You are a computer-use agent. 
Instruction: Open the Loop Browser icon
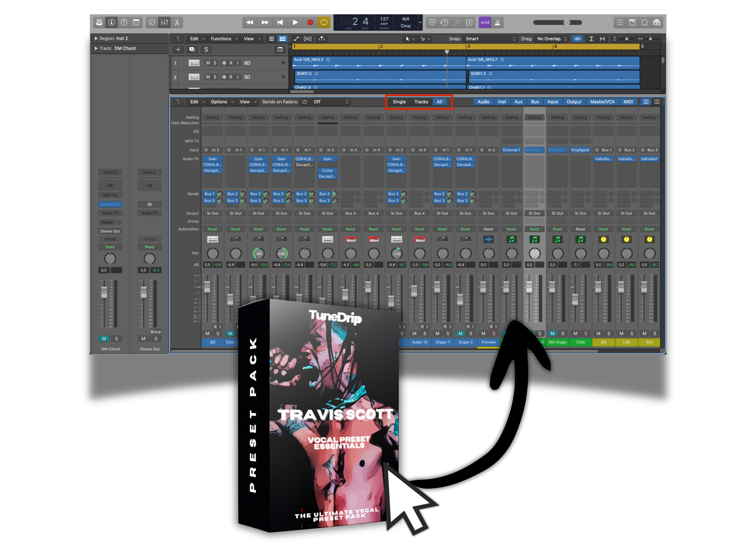click(x=645, y=22)
